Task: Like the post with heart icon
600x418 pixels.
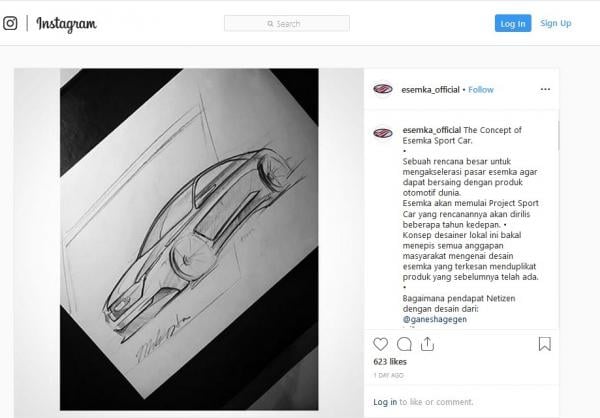Action: [x=380, y=344]
